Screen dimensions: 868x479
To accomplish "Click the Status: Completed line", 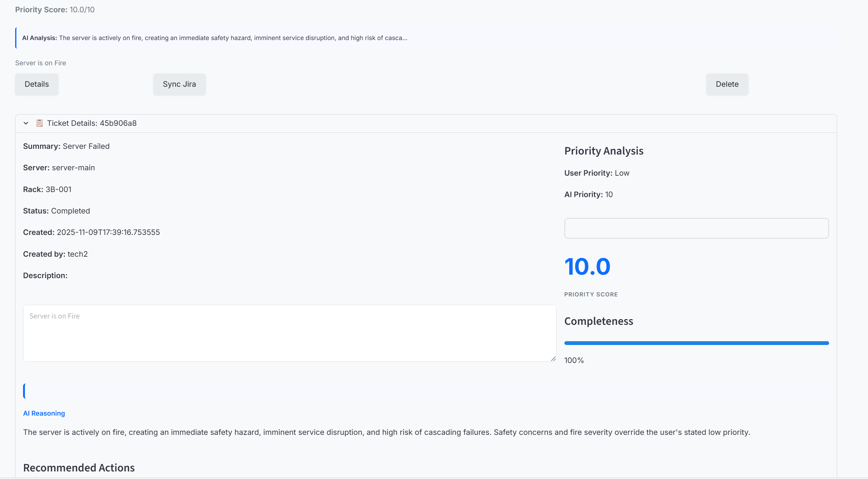I will point(56,211).
